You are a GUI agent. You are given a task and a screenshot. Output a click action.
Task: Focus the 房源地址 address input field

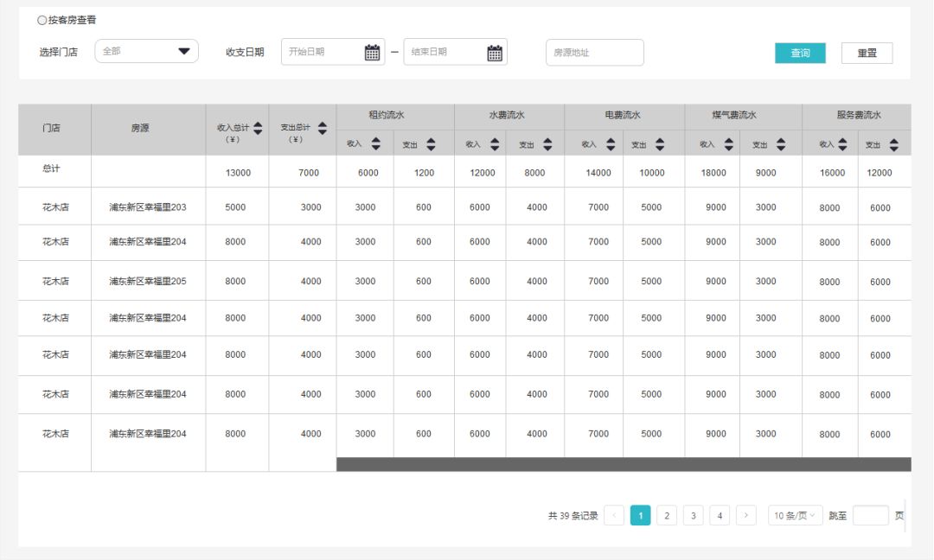pos(594,53)
